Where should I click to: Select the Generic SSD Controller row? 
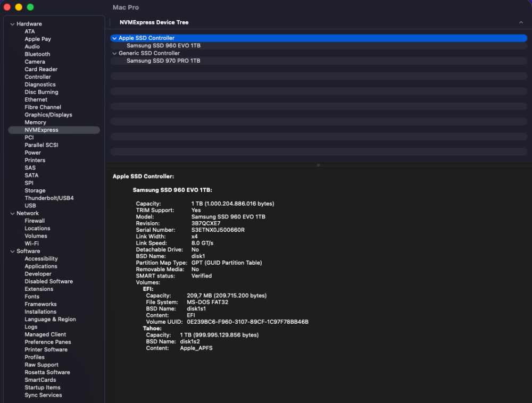click(319, 53)
